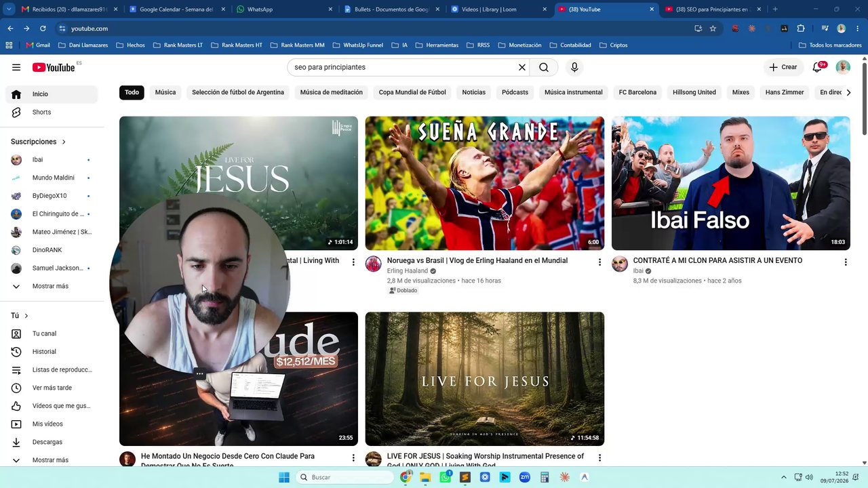
Task: Open the Todos los marcadores folder
Action: click(x=830, y=45)
